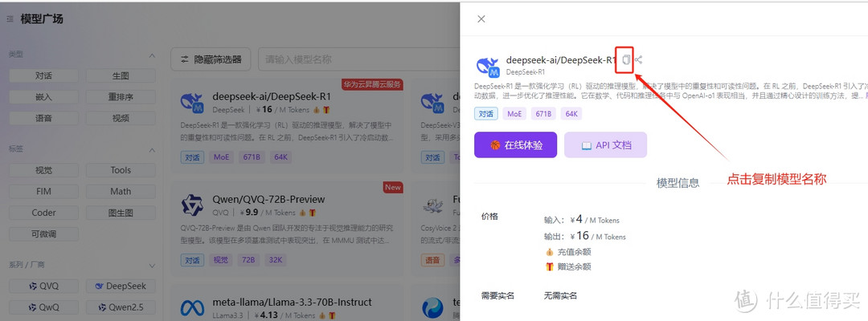Click the 语音 tag on the CosyVoice card

coord(432,260)
